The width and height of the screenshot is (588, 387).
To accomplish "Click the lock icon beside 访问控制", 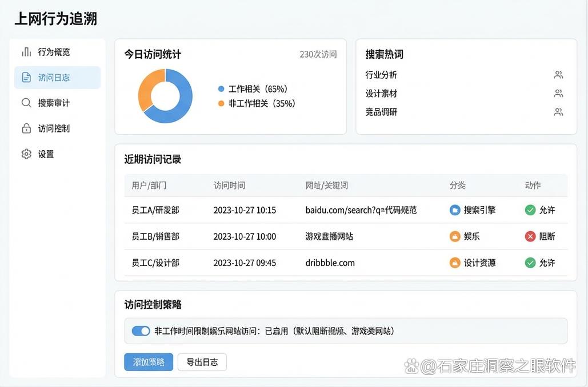I will tap(26, 128).
